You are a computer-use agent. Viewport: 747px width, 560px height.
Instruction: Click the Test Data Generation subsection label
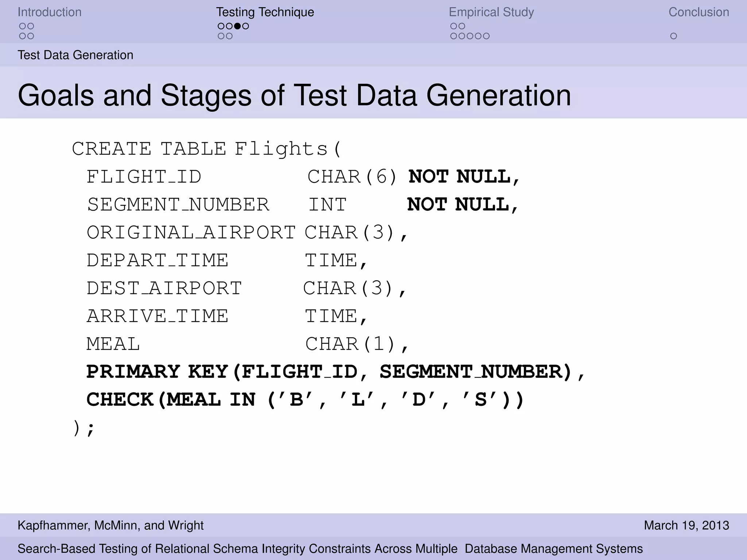coord(76,55)
